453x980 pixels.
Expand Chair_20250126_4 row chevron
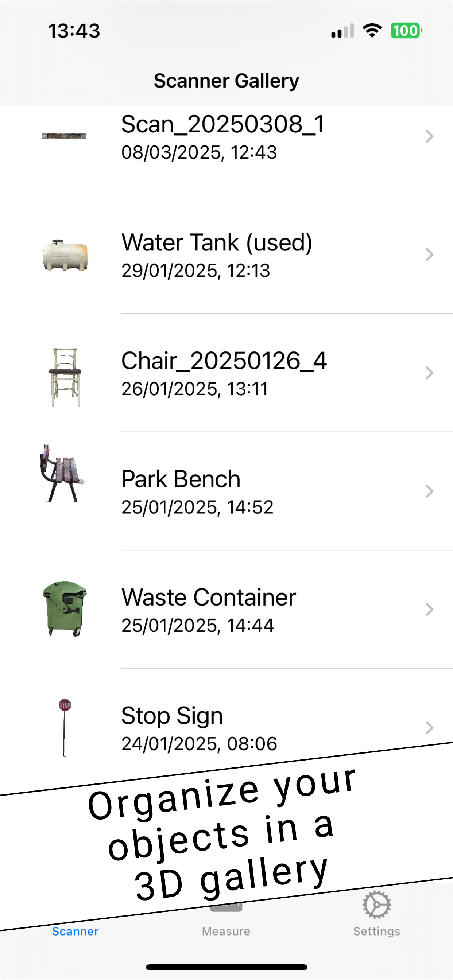coord(429,373)
